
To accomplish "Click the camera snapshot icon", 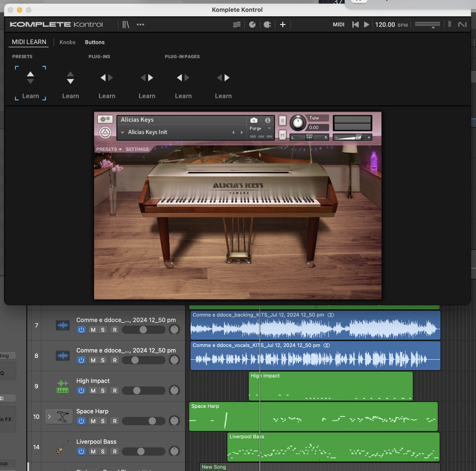I will tap(254, 120).
